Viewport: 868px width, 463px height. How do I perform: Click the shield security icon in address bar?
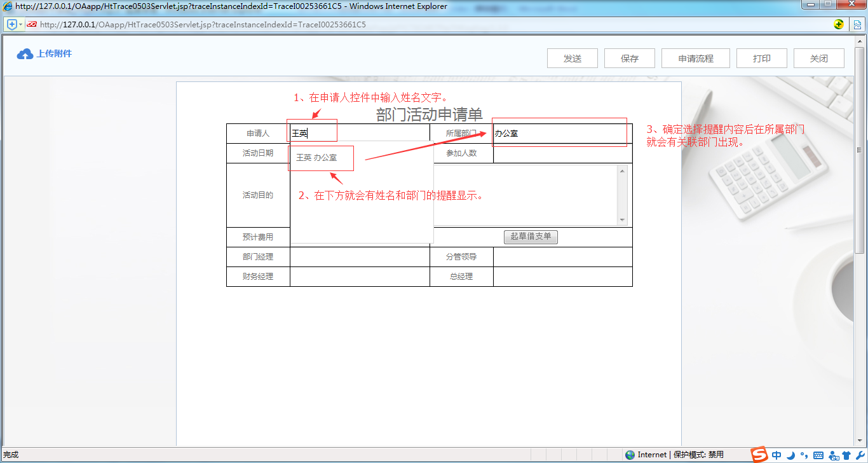[x=11, y=24]
